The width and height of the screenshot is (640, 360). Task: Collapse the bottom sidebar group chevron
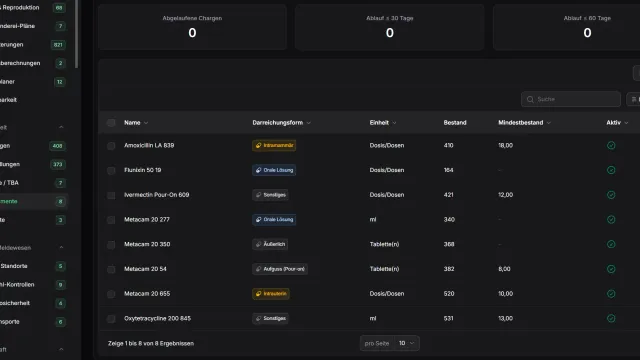[61, 349]
